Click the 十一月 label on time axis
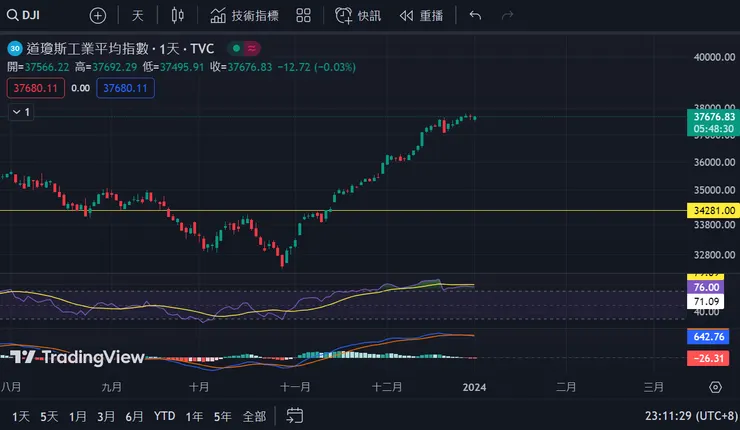This screenshot has width=740, height=430. click(295, 388)
